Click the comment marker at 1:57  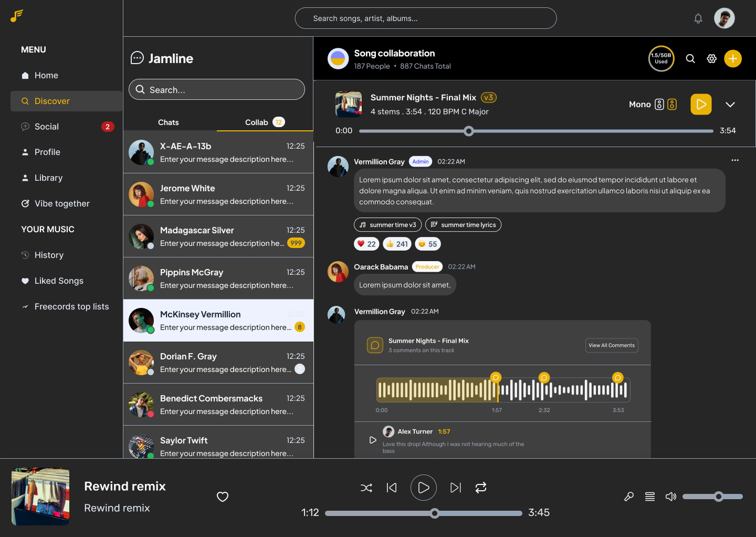pyautogui.click(x=496, y=377)
